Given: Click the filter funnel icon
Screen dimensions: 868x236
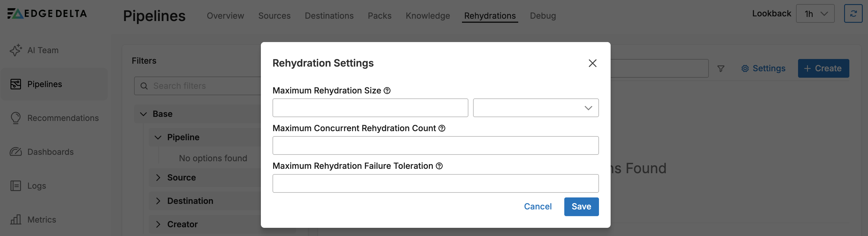Looking at the screenshot, I should point(721,69).
